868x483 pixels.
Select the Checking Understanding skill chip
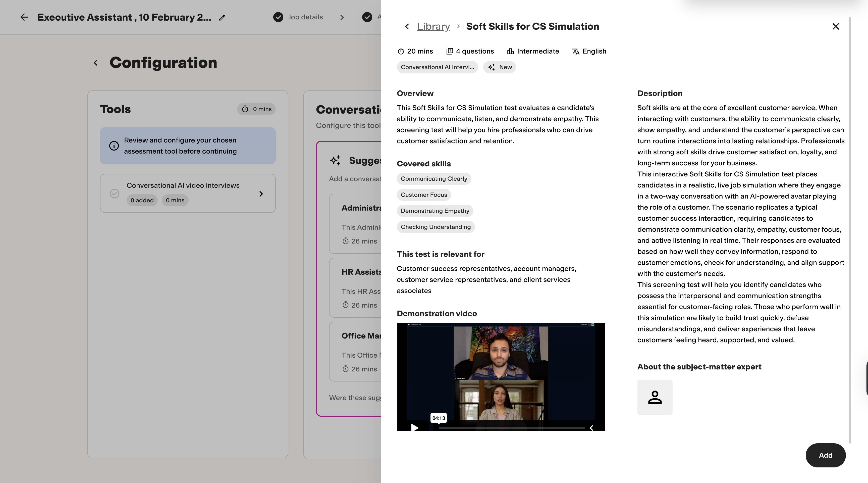click(436, 227)
